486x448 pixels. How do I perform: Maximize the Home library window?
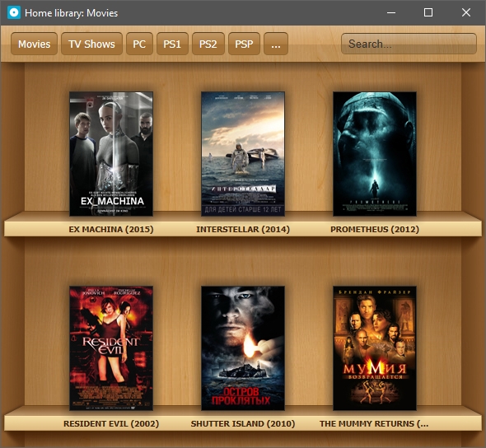click(428, 12)
